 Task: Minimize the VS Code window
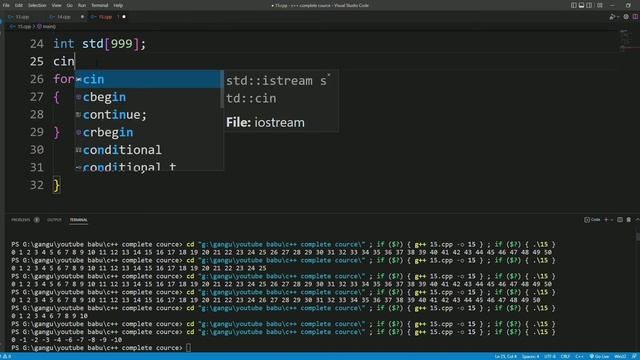(612, 5)
